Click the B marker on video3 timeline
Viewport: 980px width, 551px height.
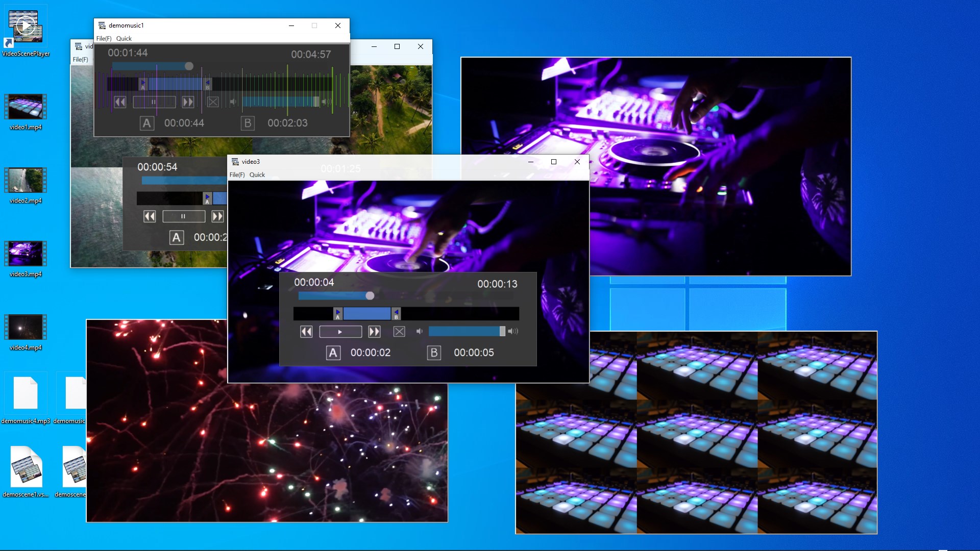(x=396, y=314)
